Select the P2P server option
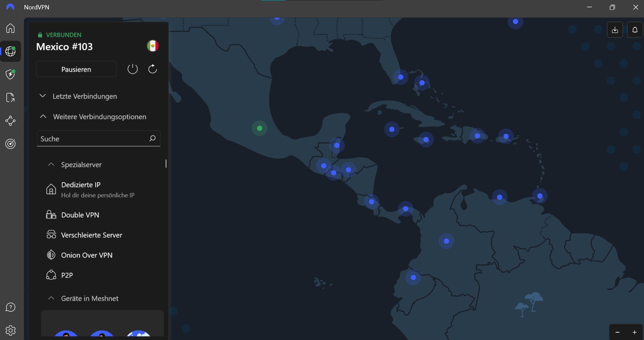Image resolution: width=644 pixels, height=340 pixels. coord(67,275)
